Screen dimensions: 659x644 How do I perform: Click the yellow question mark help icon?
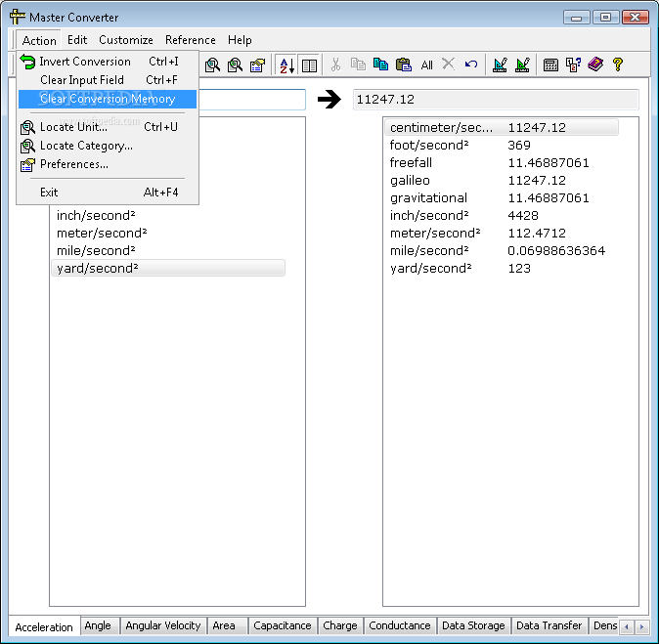(x=618, y=64)
